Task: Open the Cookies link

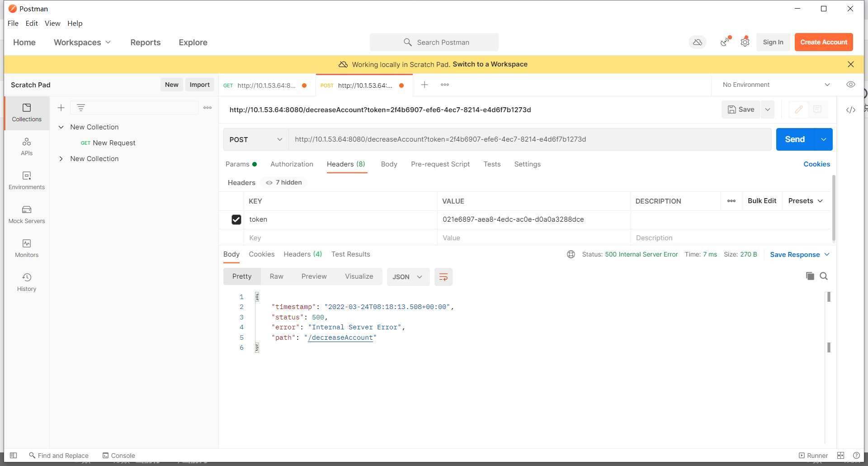Action: [x=816, y=164]
